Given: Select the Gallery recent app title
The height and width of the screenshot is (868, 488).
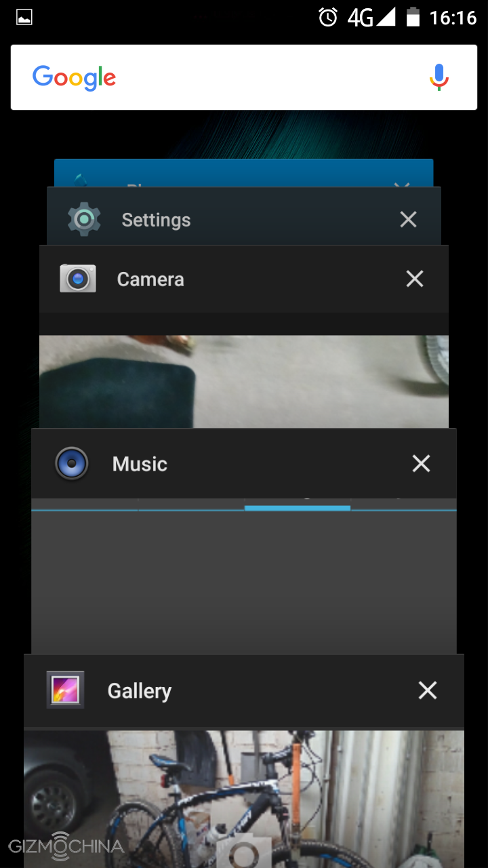Looking at the screenshot, I should [140, 691].
